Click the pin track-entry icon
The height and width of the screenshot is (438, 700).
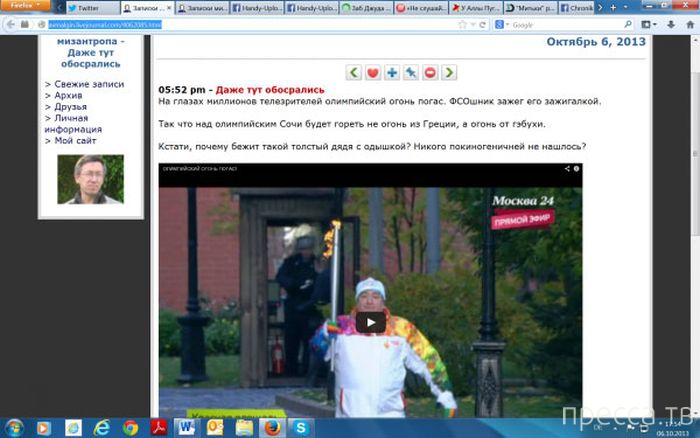[411, 72]
